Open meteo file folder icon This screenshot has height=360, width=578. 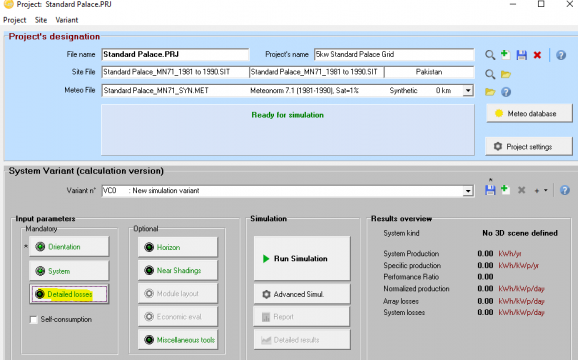pyautogui.click(x=490, y=92)
